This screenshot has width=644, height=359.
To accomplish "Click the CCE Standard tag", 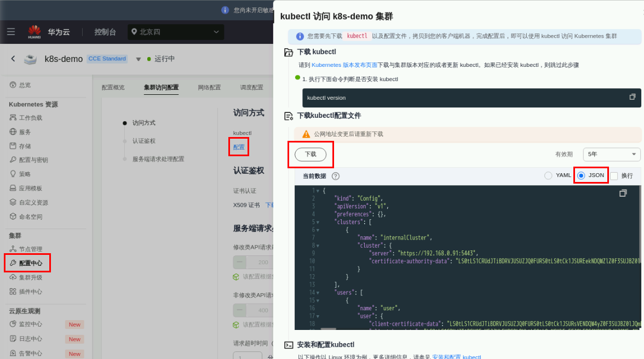I will (x=107, y=59).
